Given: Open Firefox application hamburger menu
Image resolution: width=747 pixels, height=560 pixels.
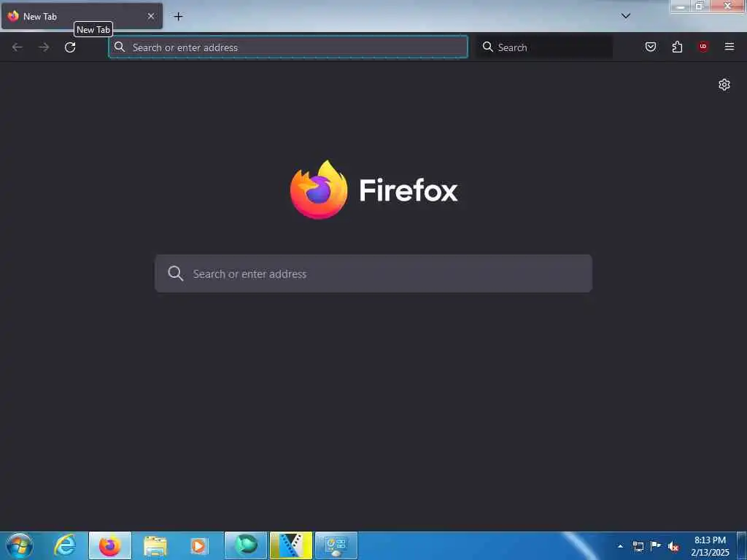Looking at the screenshot, I should pos(729,47).
